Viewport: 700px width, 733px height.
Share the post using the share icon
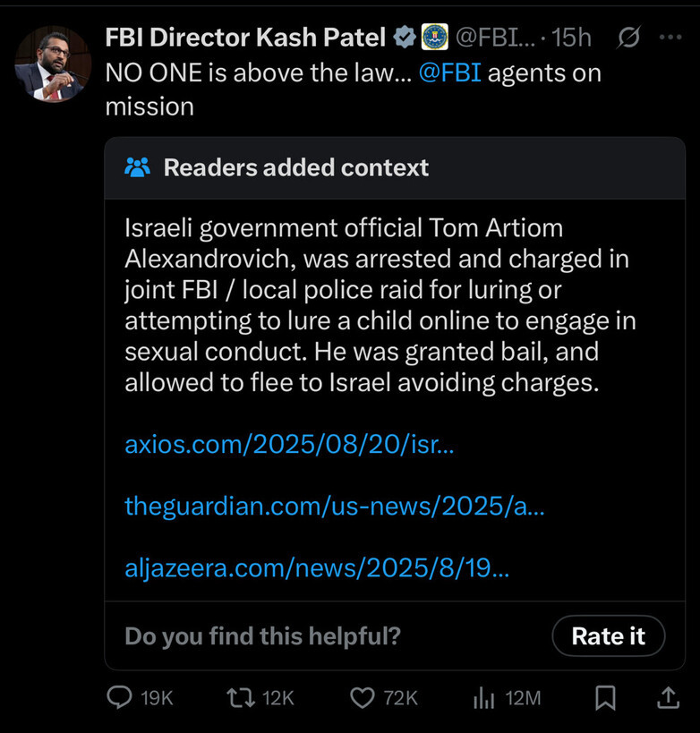coord(668,698)
